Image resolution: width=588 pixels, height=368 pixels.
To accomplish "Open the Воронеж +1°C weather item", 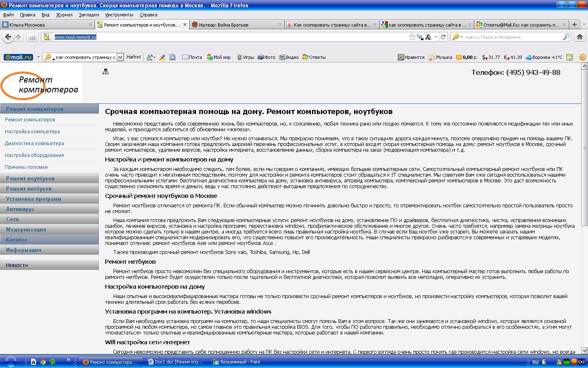I will click(544, 57).
